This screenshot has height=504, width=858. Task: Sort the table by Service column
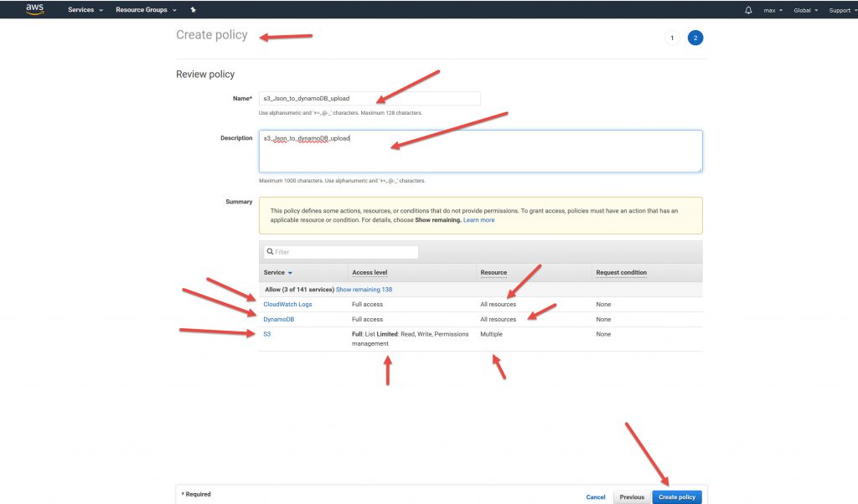point(278,273)
